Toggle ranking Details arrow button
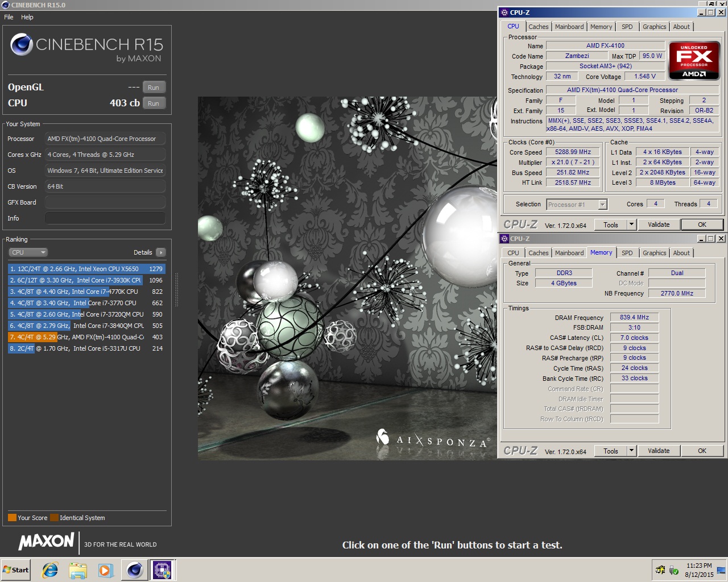This screenshot has width=728, height=582. coord(161,252)
